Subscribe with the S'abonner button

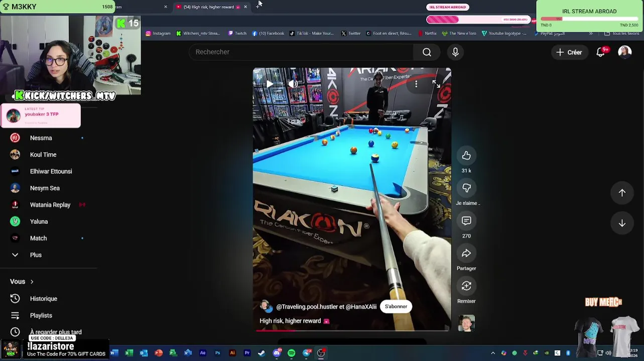point(396,306)
